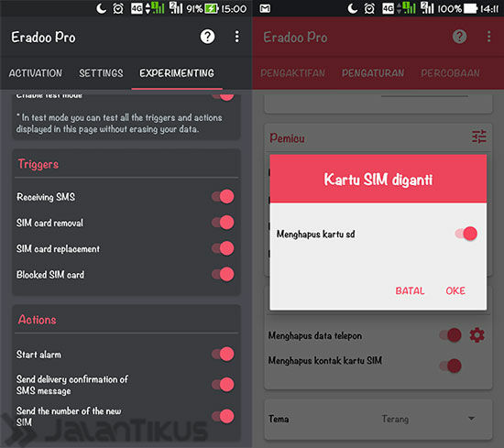Image resolution: width=504 pixels, height=448 pixels.
Task: Tap the mail notification icon in right status bar
Action: coord(265,8)
